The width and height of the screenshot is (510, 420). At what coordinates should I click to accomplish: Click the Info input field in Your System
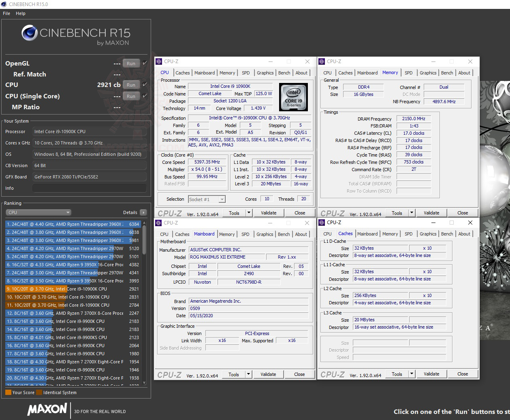click(x=89, y=188)
